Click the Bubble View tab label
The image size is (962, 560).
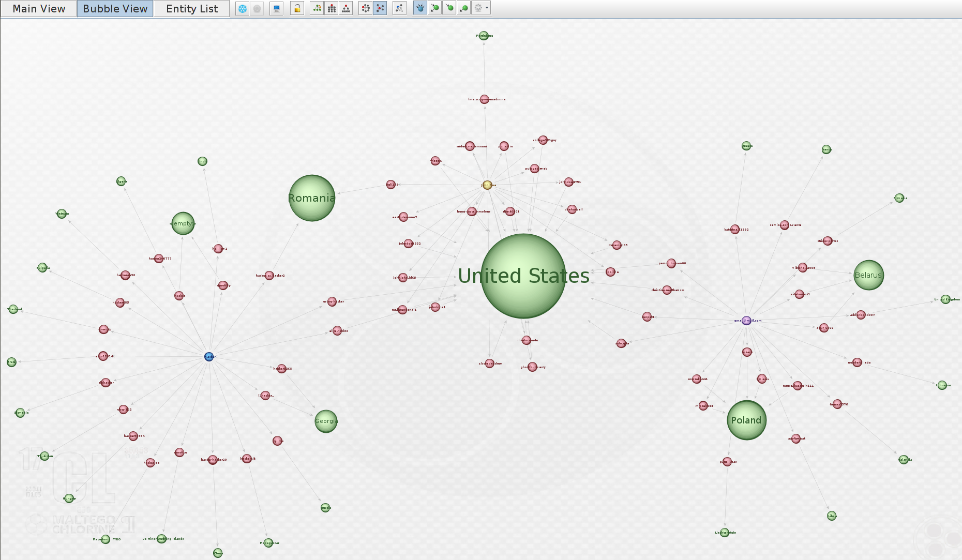[x=114, y=8]
